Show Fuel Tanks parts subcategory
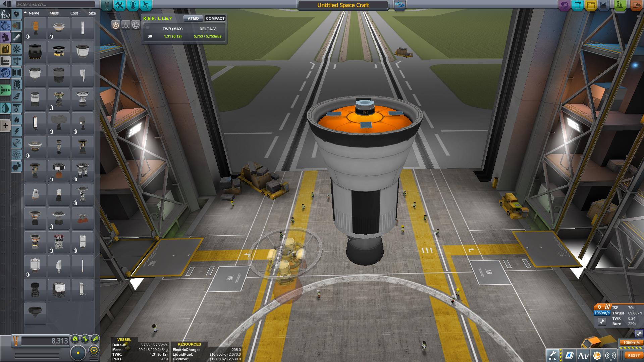Image resolution: width=644 pixels, height=362 pixels. pyautogui.click(x=17, y=26)
